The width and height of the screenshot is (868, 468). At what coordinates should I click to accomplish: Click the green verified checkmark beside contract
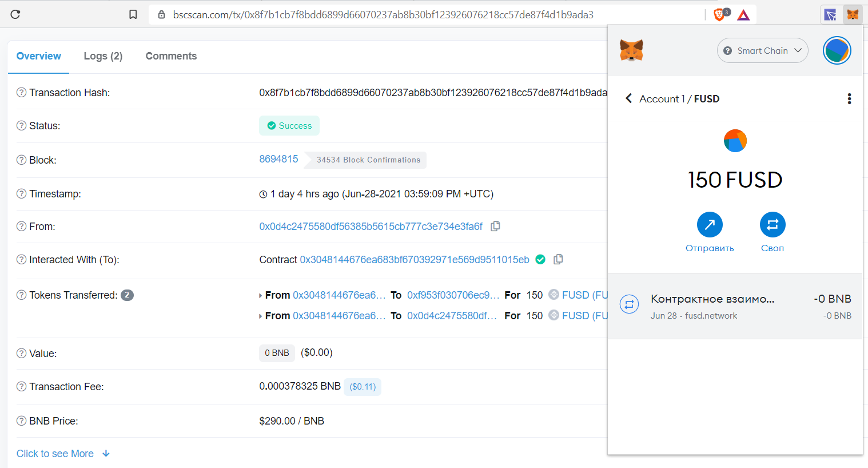540,259
